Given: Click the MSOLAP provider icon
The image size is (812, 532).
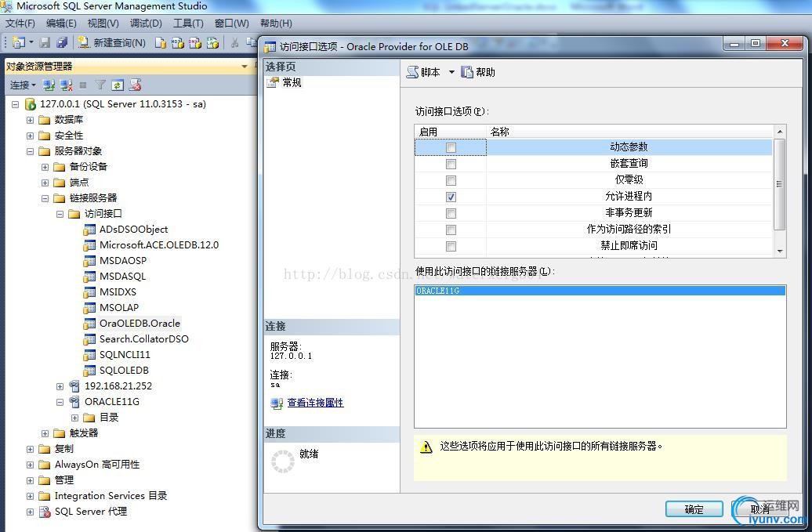Looking at the screenshot, I should (89, 308).
